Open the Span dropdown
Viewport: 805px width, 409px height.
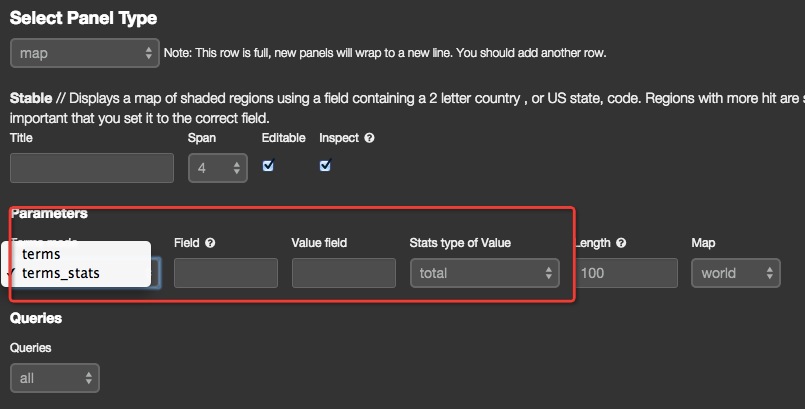pyautogui.click(x=218, y=168)
